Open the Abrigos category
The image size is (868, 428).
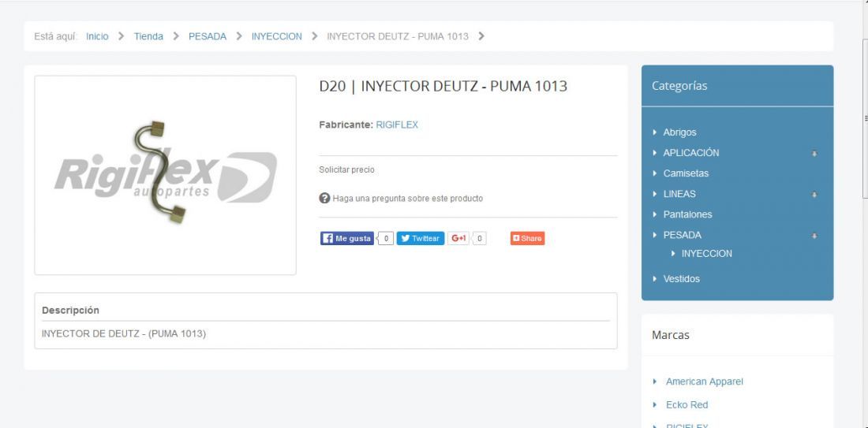click(679, 132)
